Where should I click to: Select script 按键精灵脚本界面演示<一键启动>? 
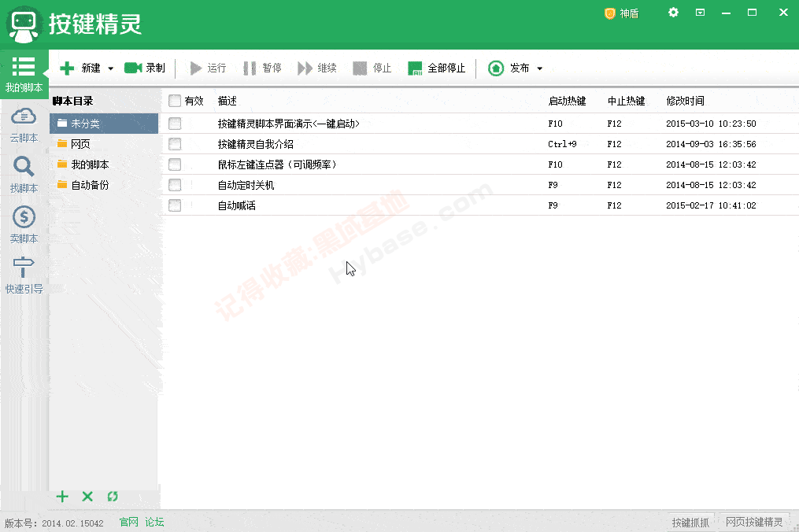288,124
